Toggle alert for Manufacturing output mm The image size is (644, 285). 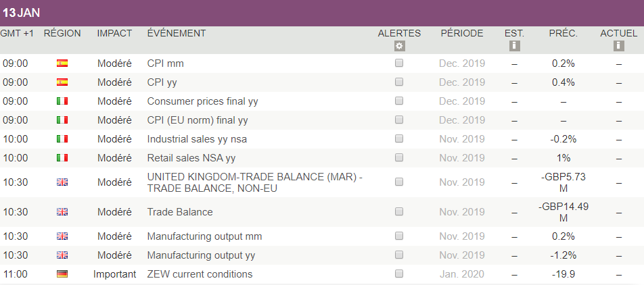click(x=399, y=236)
